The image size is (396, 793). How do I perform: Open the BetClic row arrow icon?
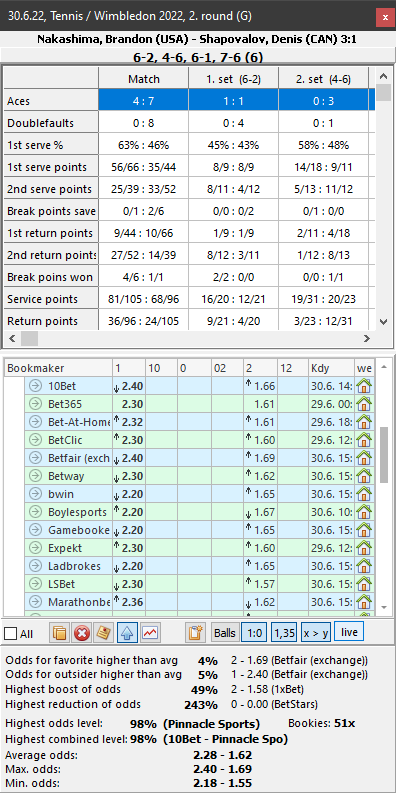click(35, 440)
